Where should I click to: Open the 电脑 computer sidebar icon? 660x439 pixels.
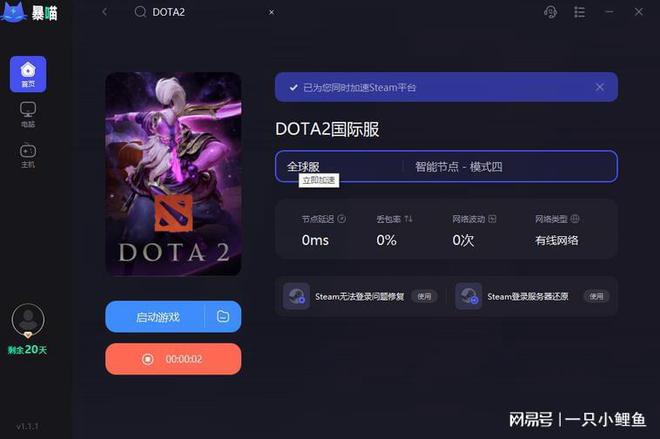28,114
